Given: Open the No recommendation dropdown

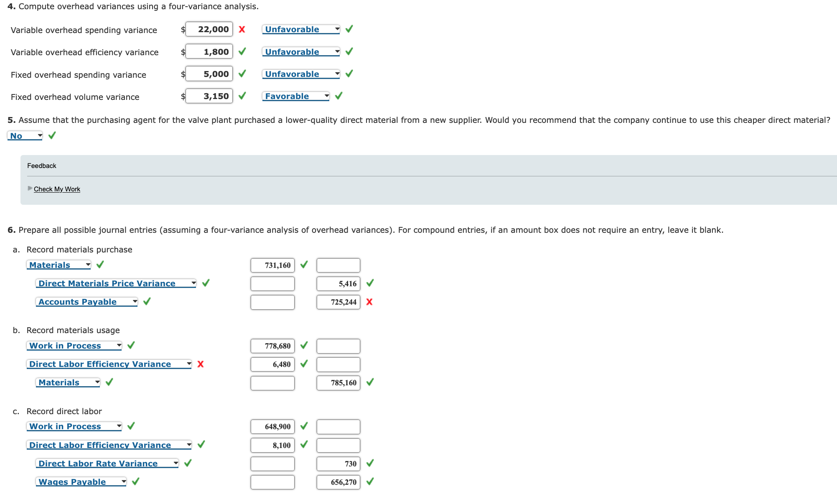Looking at the screenshot, I should [25, 136].
